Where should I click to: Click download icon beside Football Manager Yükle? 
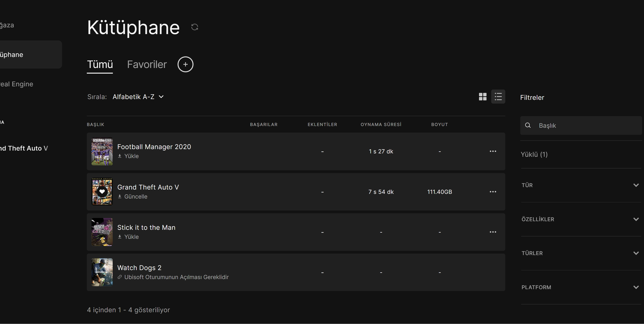[x=120, y=156]
